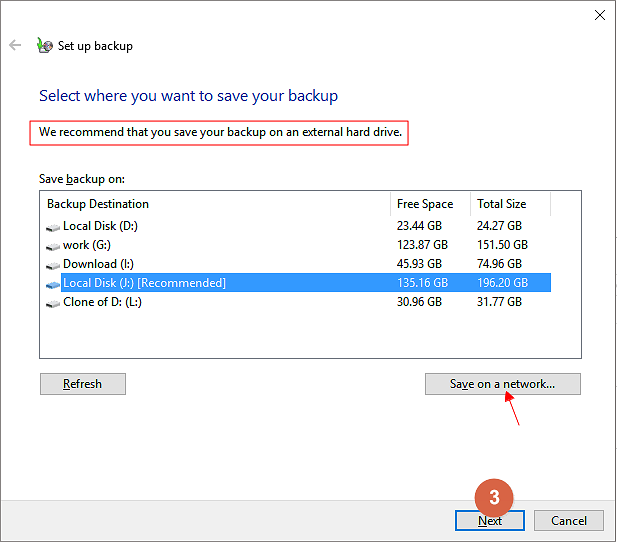Proceed with the Next button
This screenshot has width=617, height=542.
point(490,520)
